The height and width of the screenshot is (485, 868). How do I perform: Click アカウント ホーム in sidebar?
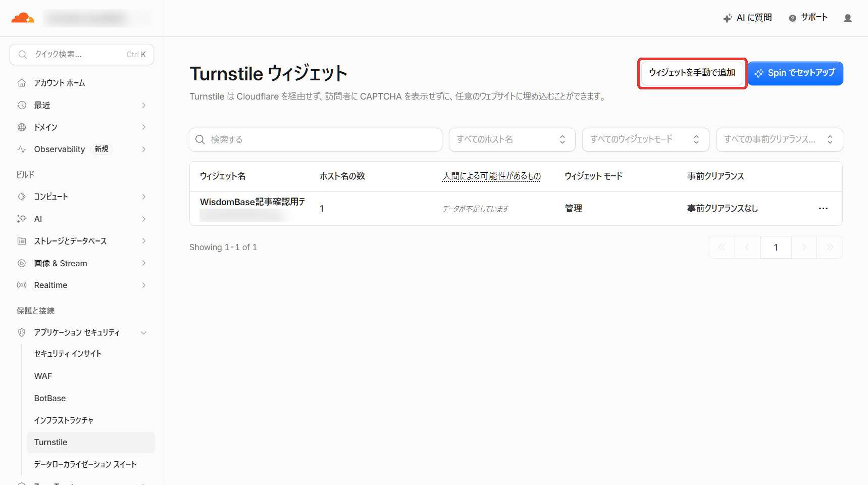tap(60, 83)
